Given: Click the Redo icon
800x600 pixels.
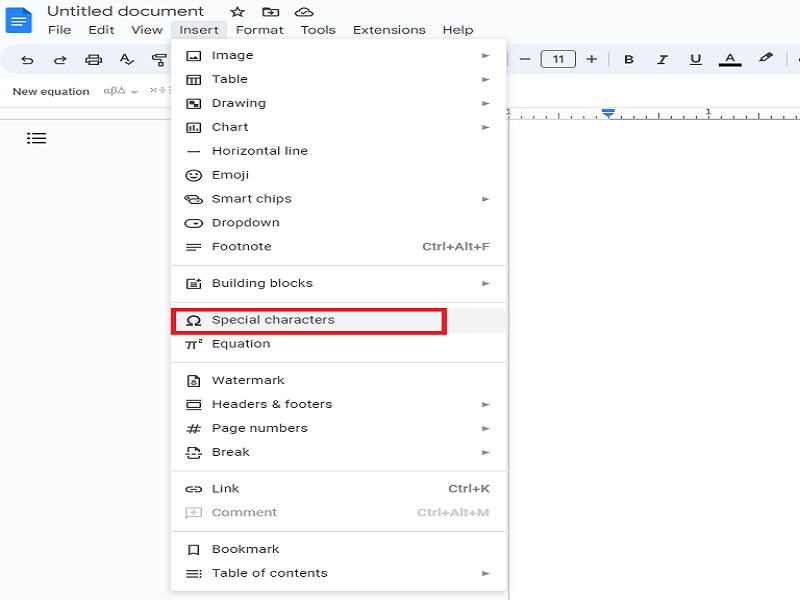Looking at the screenshot, I should pyautogui.click(x=61, y=59).
